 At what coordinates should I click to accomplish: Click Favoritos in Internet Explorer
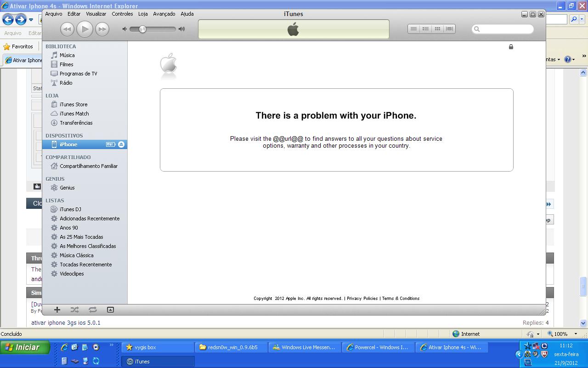click(x=18, y=46)
